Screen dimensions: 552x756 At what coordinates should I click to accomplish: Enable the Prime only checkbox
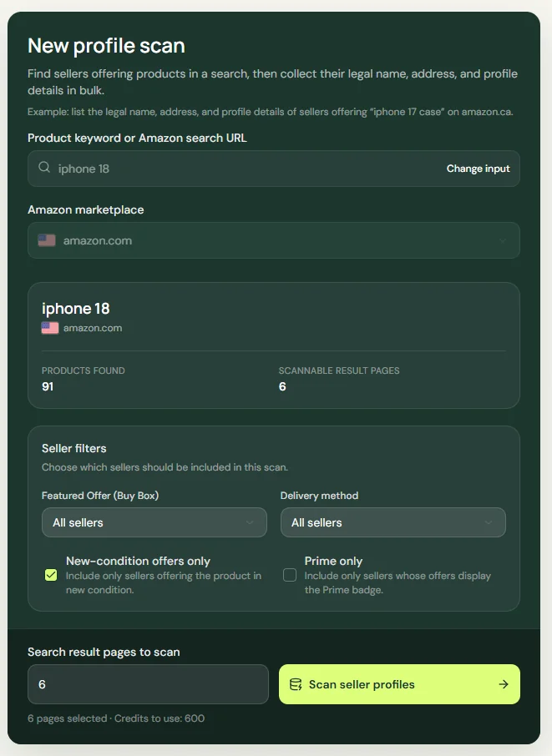[x=290, y=575]
